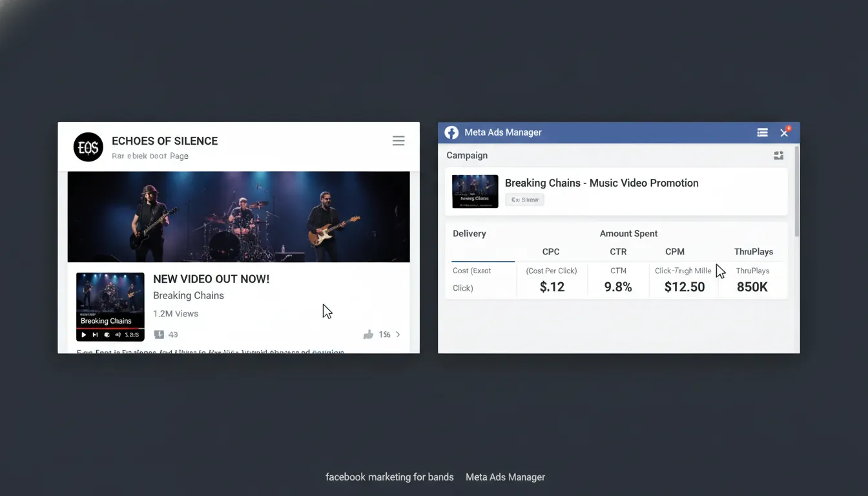Screen dimensions: 868x496
Task: Click the CPM column header
Action: pyautogui.click(x=675, y=251)
